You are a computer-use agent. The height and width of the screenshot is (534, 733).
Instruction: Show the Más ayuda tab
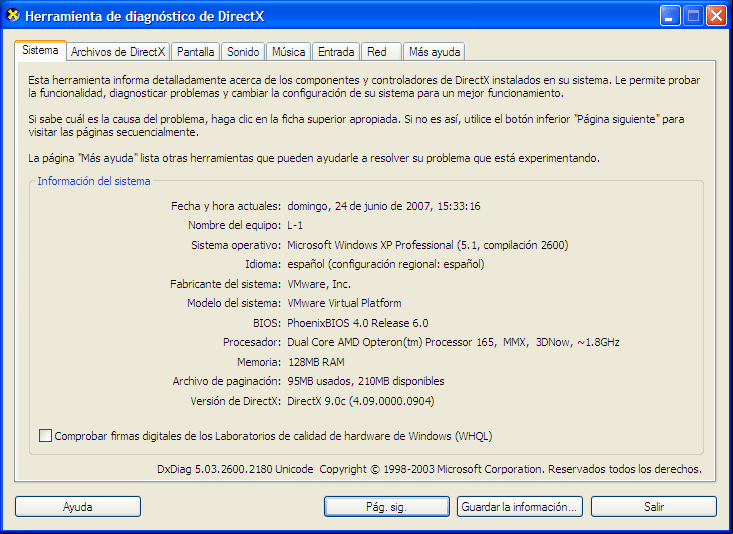(434, 51)
